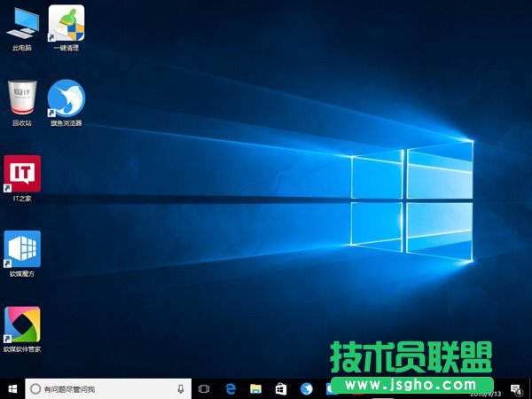Click the 旗鱼浏览器 icon pinned on taskbar

(x=307, y=388)
